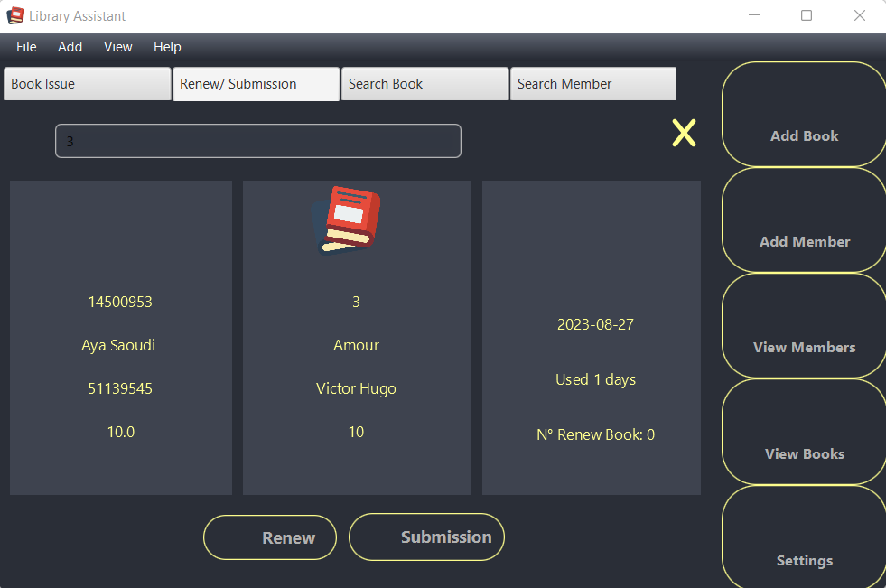Viewport: 886px width, 588px height.
Task: Click the book ID 3 in book details
Action: [x=356, y=302]
